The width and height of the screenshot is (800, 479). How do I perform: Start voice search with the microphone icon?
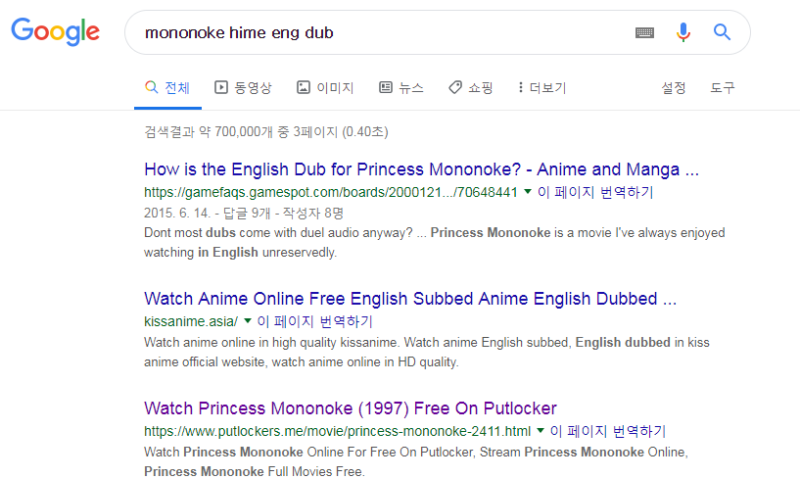[x=683, y=32]
